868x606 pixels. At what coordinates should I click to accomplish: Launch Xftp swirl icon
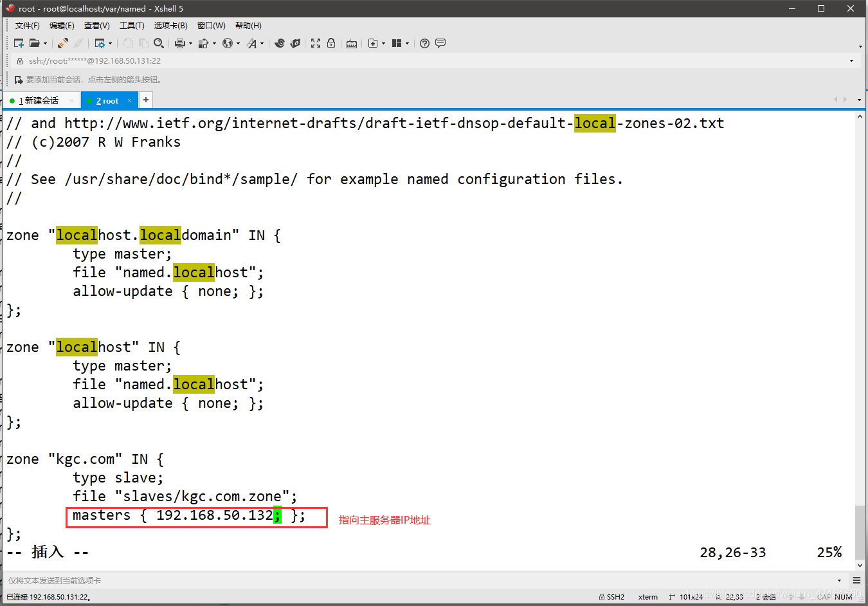point(279,43)
